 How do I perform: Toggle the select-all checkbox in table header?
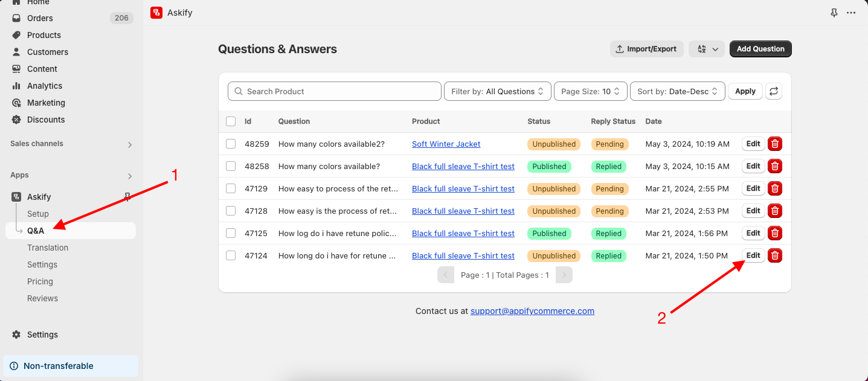[x=231, y=121]
